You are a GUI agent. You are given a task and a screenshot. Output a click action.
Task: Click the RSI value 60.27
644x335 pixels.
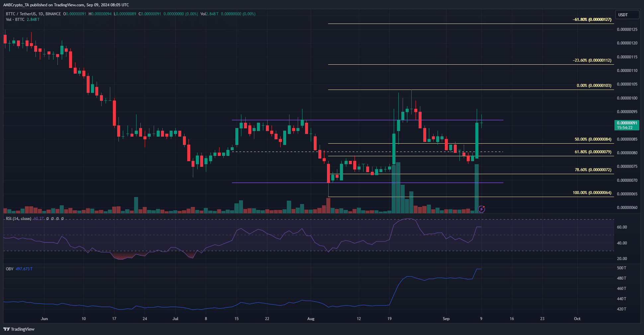pos(39,219)
